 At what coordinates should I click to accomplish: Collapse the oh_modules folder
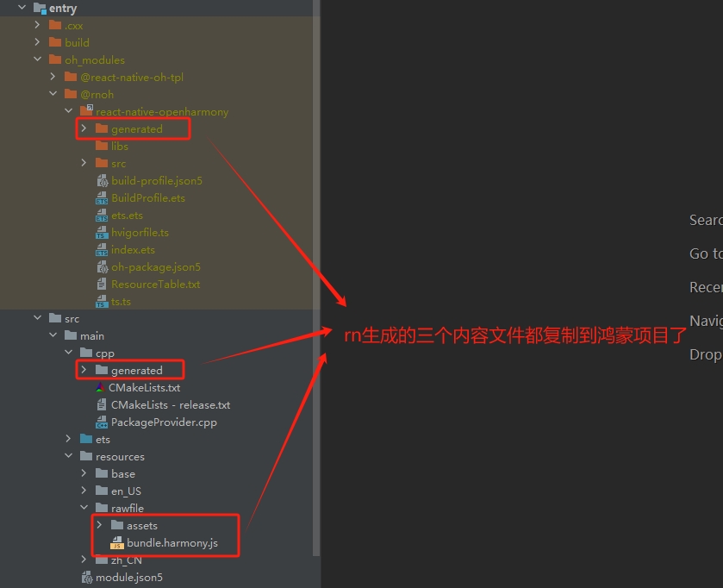tap(37, 59)
